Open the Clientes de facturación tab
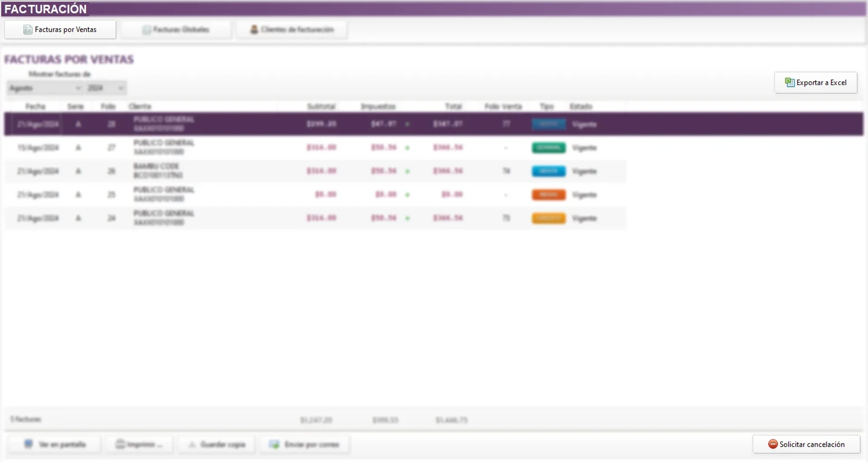This screenshot has height=462, width=868. pyautogui.click(x=292, y=30)
